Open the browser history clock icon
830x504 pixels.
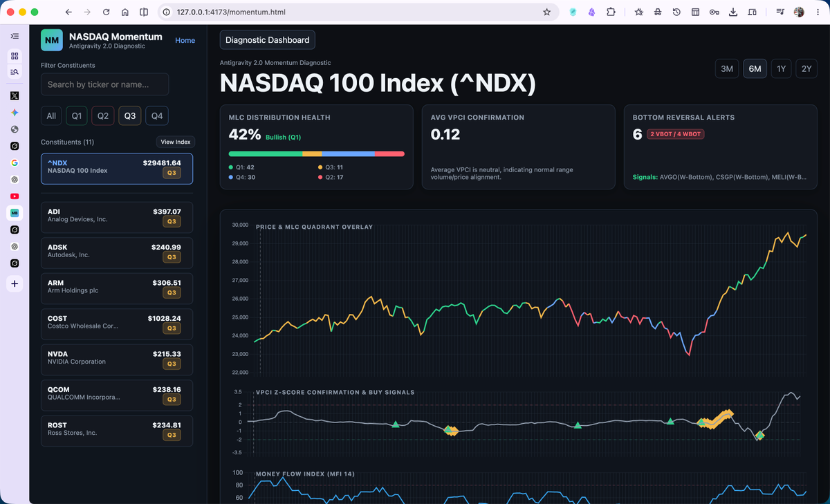point(676,12)
